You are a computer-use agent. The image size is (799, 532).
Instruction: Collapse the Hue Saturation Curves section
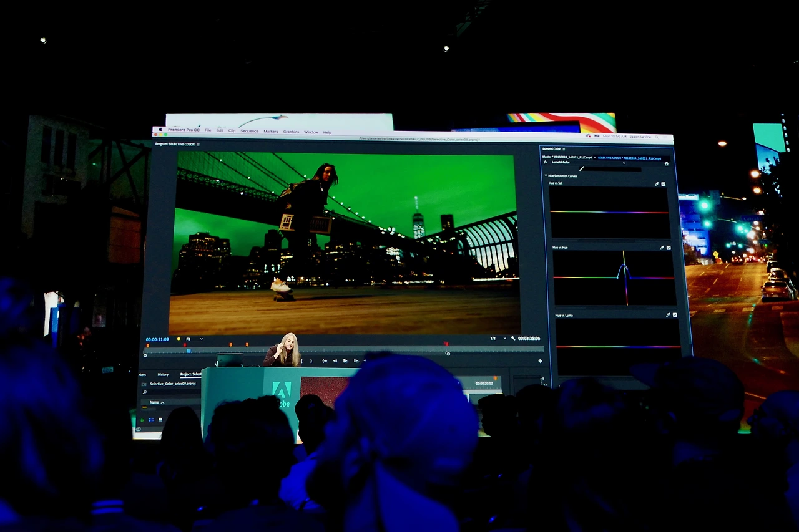(546, 176)
